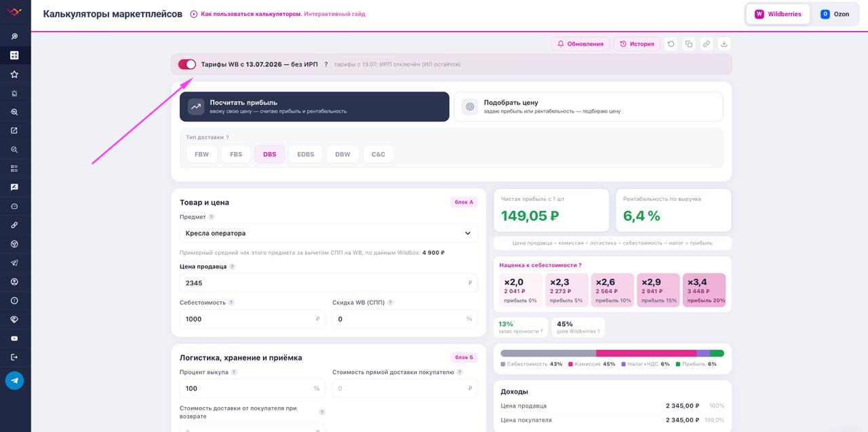The image size is (868, 432).
Task: Click the Wildbox logo at top-left
Action: tap(14, 12)
